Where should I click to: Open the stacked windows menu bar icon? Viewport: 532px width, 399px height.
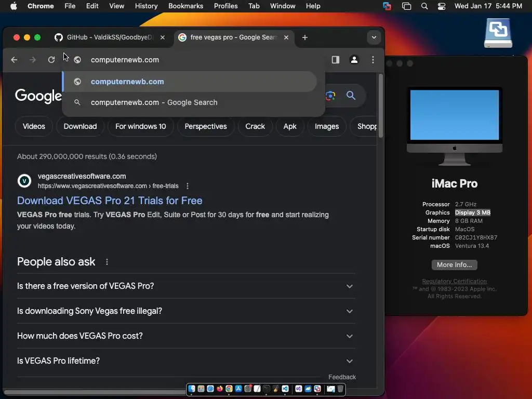(x=406, y=6)
